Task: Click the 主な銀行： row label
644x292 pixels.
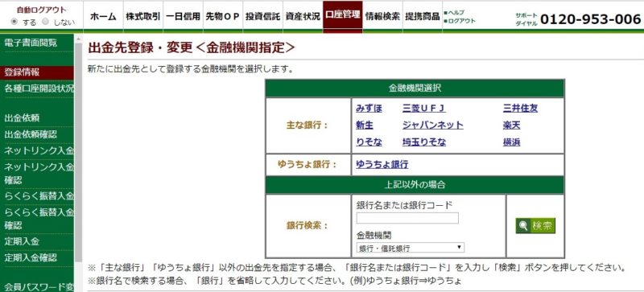Action: click(x=308, y=125)
